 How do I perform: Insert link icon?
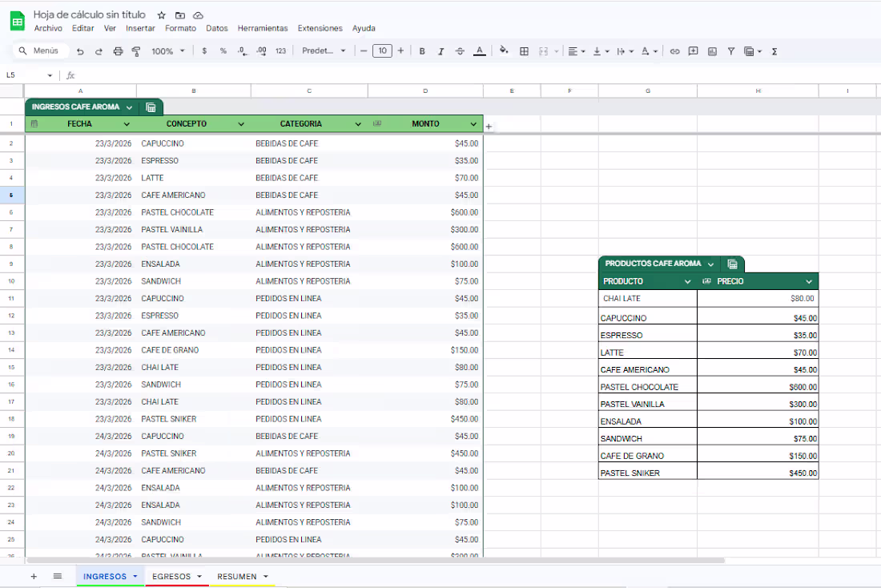point(675,51)
